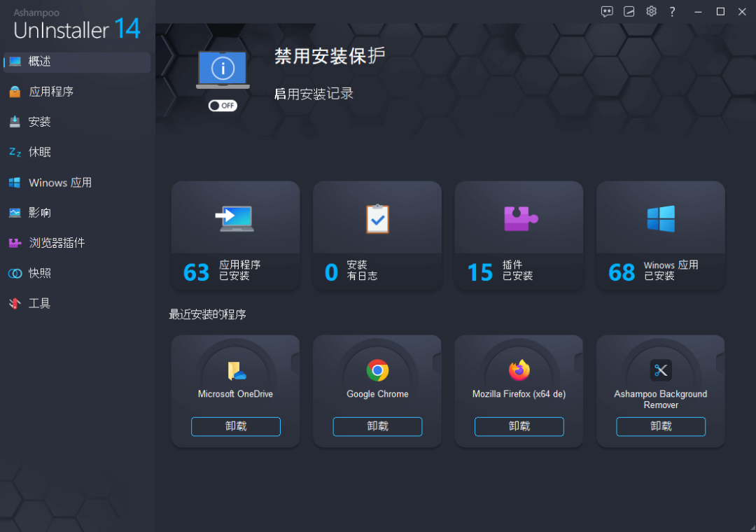Go to the 安装 install section

(x=77, y=122)
